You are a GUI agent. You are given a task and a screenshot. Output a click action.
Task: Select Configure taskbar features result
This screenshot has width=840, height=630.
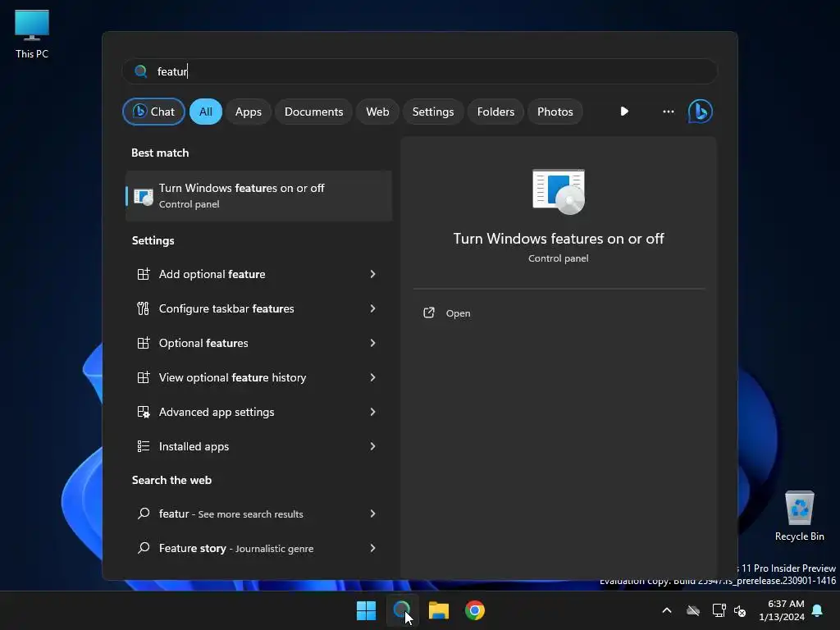[258, 308]
